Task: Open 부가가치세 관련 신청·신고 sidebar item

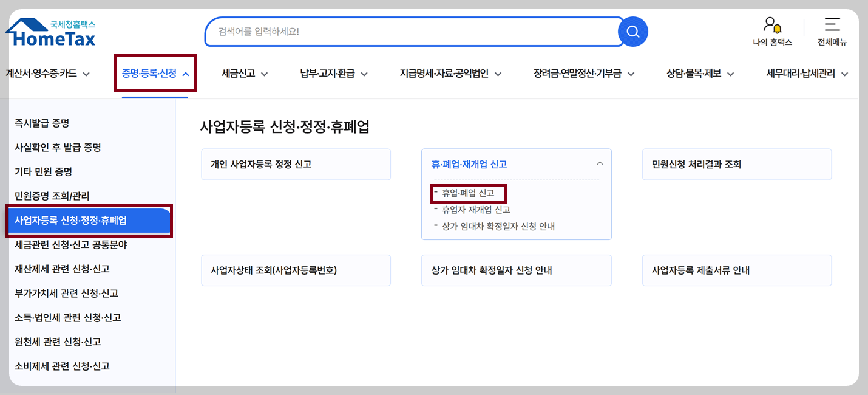Action: coord(67,293)
